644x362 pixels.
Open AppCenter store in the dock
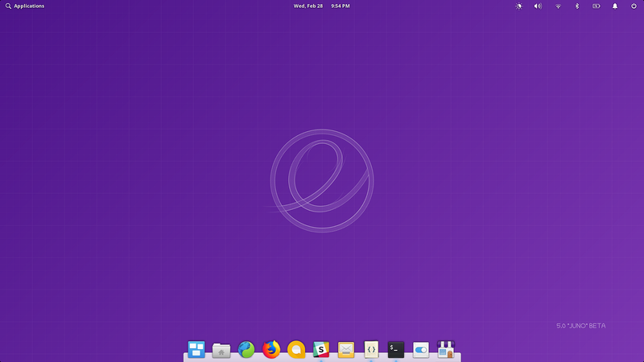pyautogui.click(x=446, y=350)
